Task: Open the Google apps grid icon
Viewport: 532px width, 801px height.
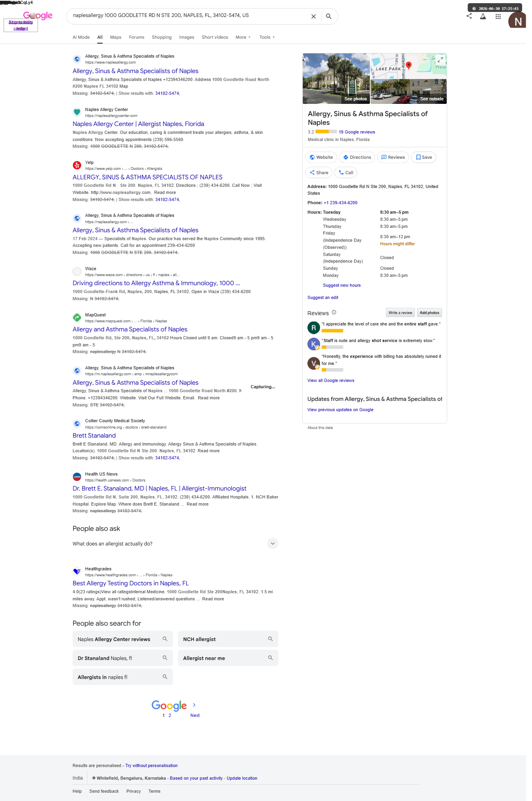Action: 498,17
